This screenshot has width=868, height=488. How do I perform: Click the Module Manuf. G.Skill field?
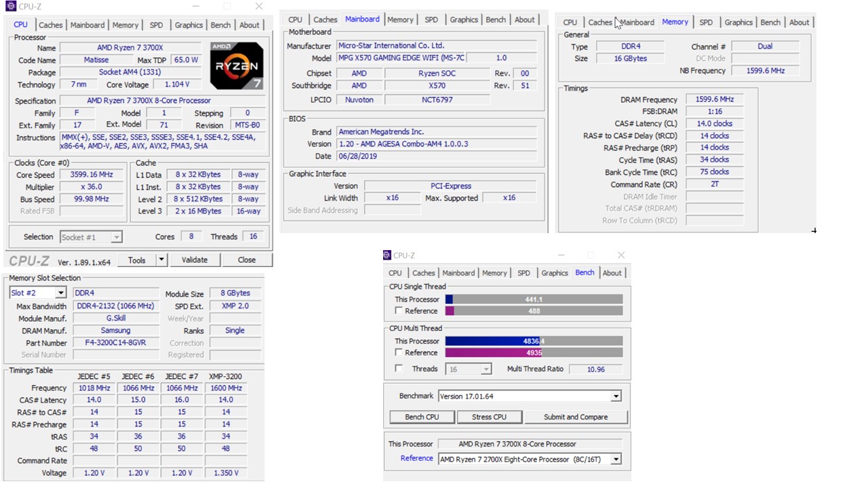coord(115,319)
